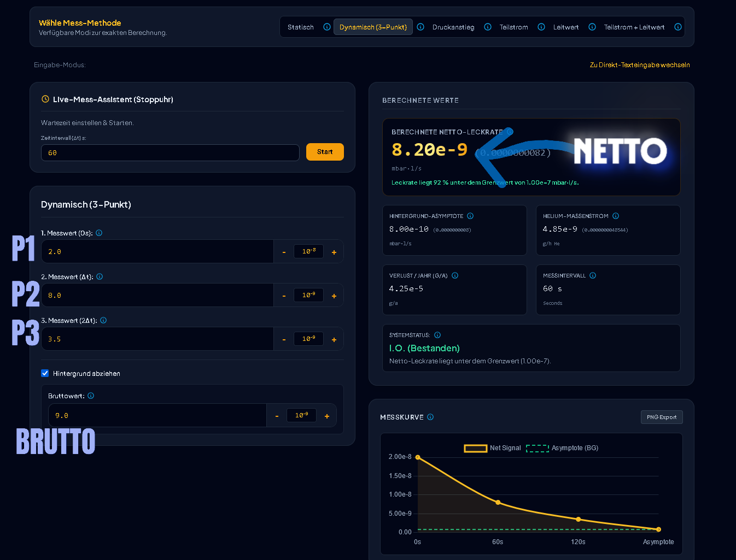Switch to the Druckanstieg tab

pyautogui.click(x=453, y=27)
